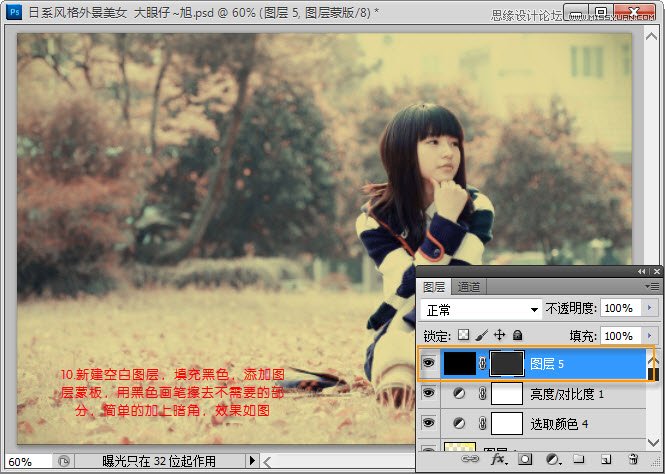Click the 曝光只在 32 位起作用 status text
Viewport: 665px width, 474px height.
click(x=159, y=461)
